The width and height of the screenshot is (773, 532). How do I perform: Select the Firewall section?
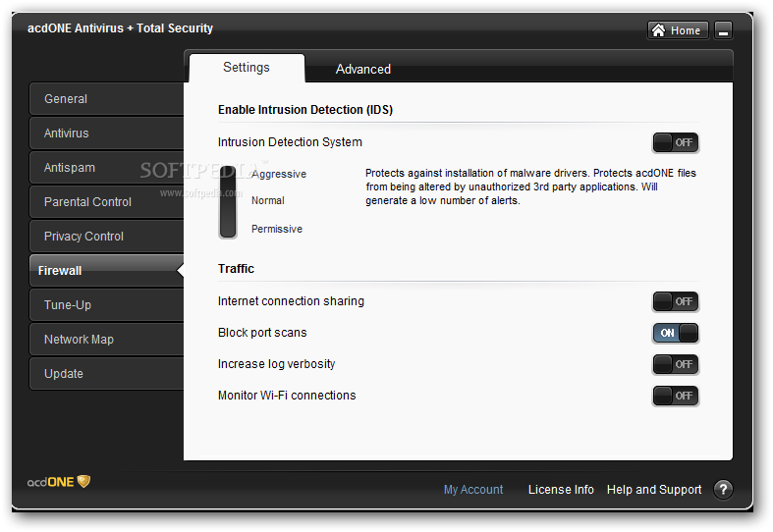click(106, 271)
